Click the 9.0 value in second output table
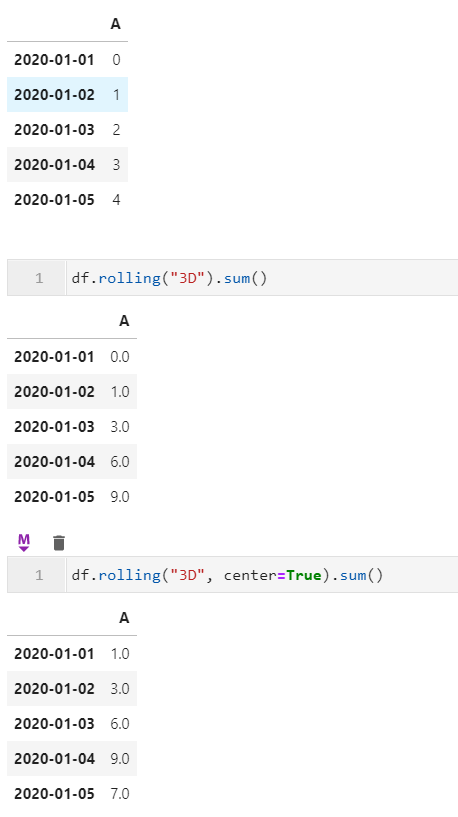458x817 pixels. tap(120, 497)
